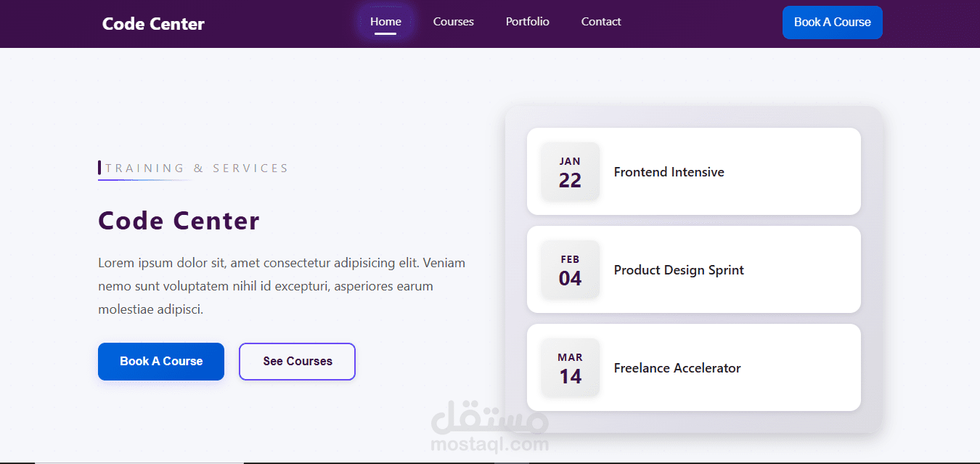980x464 pixels.
Task: Click the Code Center logo in navbar
Action: [x=153, y=24]
